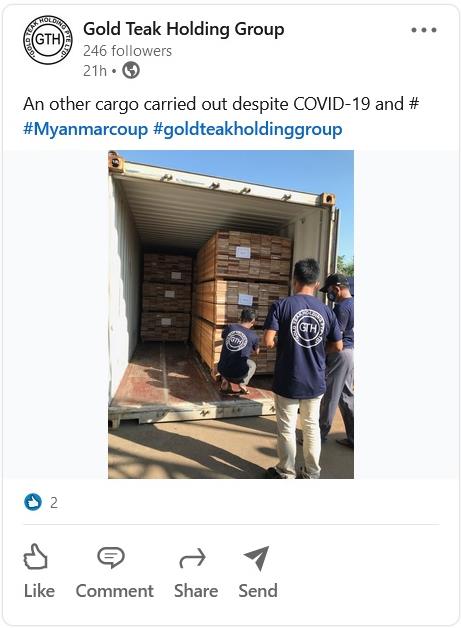Click the Share arrow icon
The height and width of the screenshot is (628, 461).
193,558
